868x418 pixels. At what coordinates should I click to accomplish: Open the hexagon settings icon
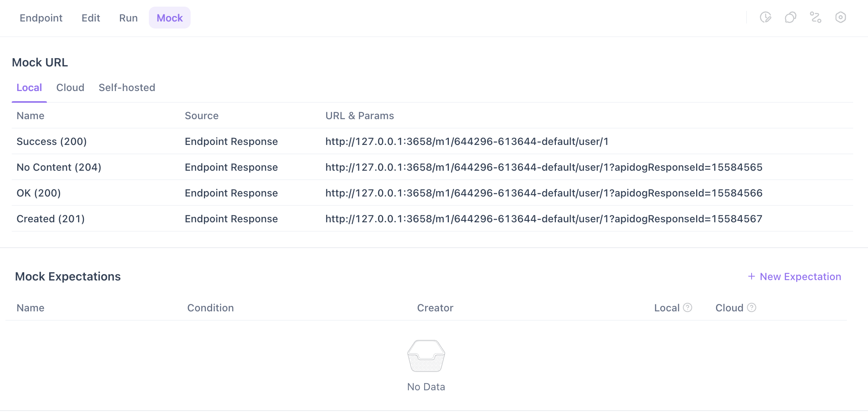(x=840, y=18)
